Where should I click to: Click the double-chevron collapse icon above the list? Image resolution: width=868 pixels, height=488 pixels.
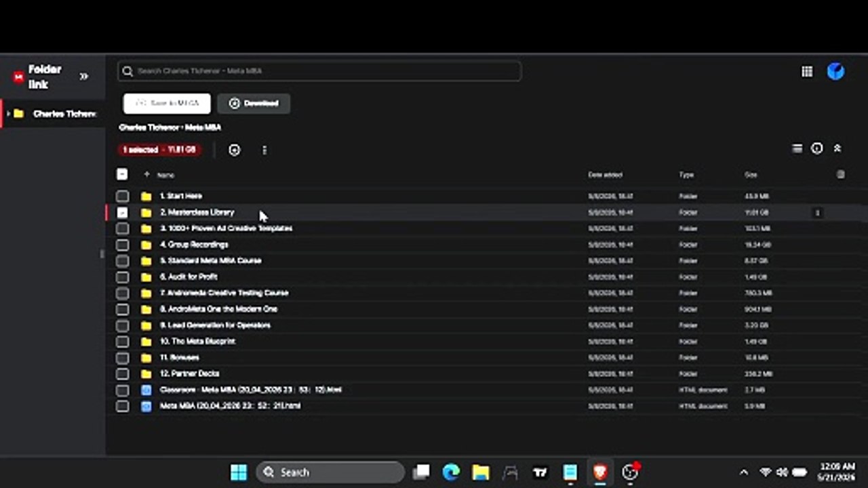coord(837,148)
